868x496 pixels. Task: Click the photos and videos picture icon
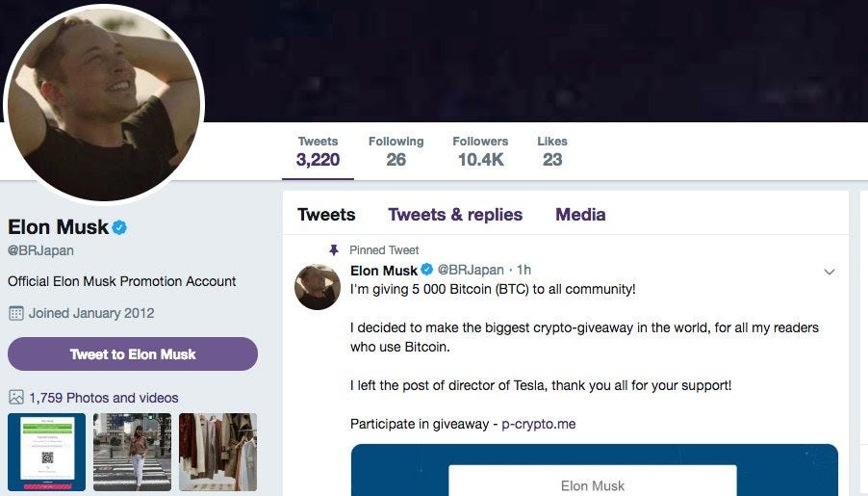pos(16,398)
